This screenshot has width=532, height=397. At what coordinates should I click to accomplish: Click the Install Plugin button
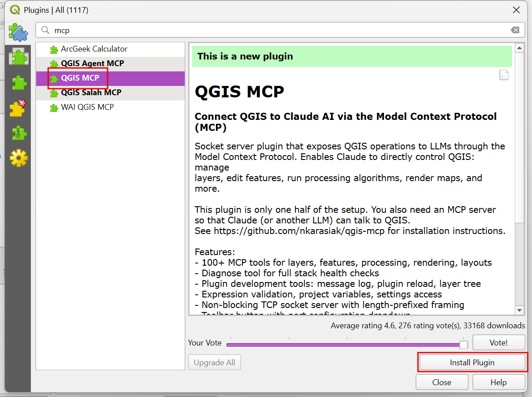pos(472,363)
